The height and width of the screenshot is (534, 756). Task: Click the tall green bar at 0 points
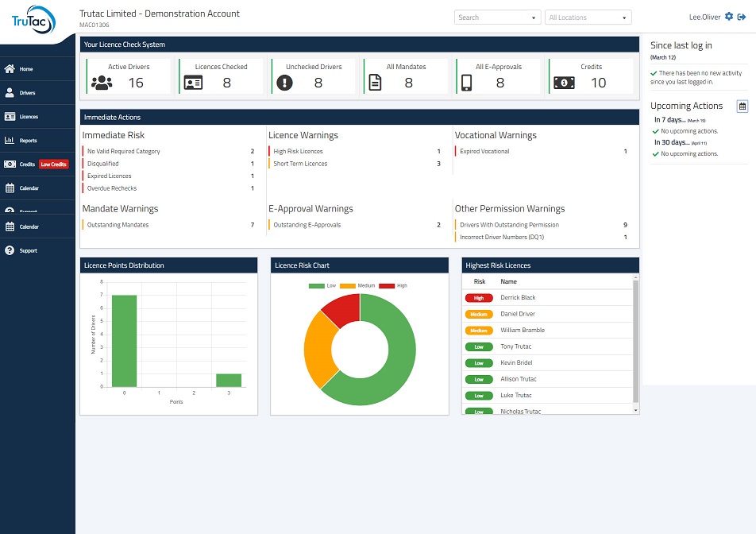pos(125,341)
